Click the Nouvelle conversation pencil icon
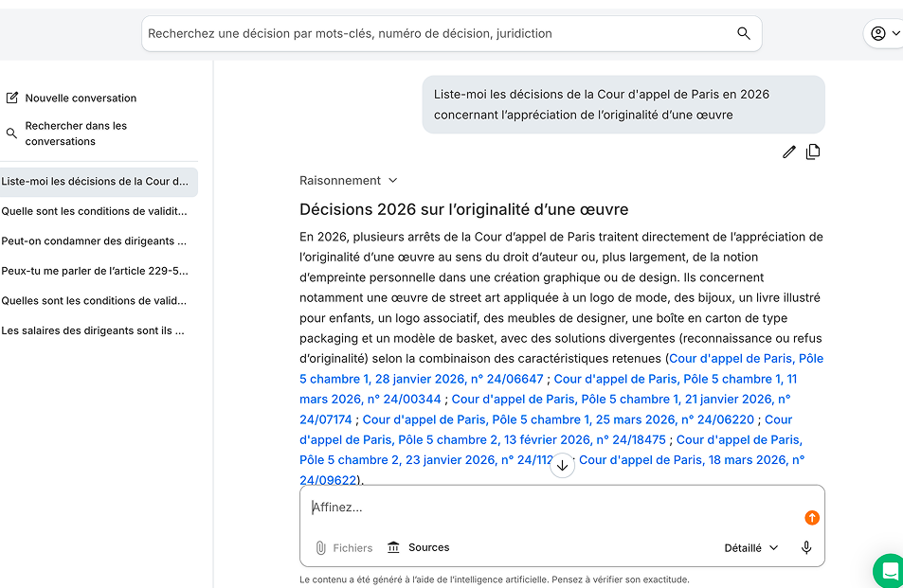 click(12, 98)
